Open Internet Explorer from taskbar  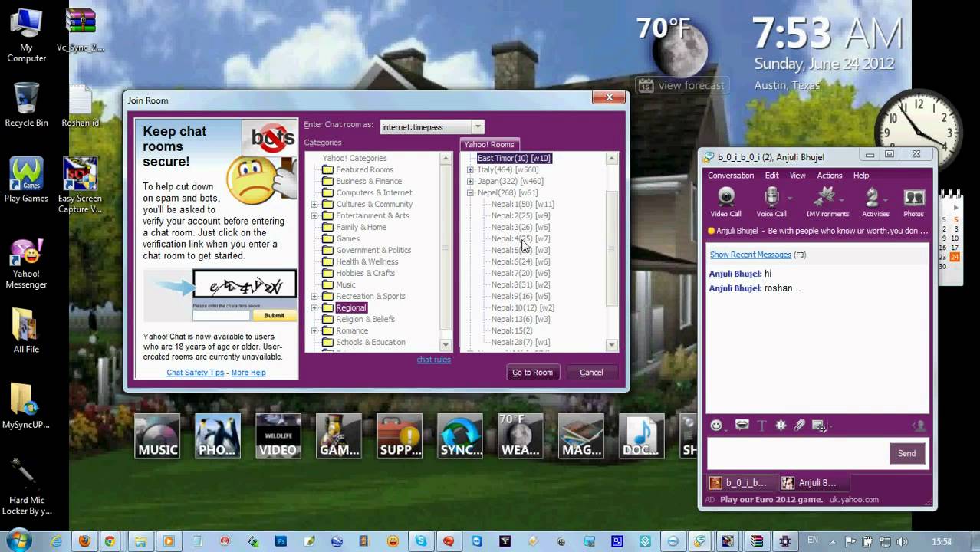coord(56,541)
